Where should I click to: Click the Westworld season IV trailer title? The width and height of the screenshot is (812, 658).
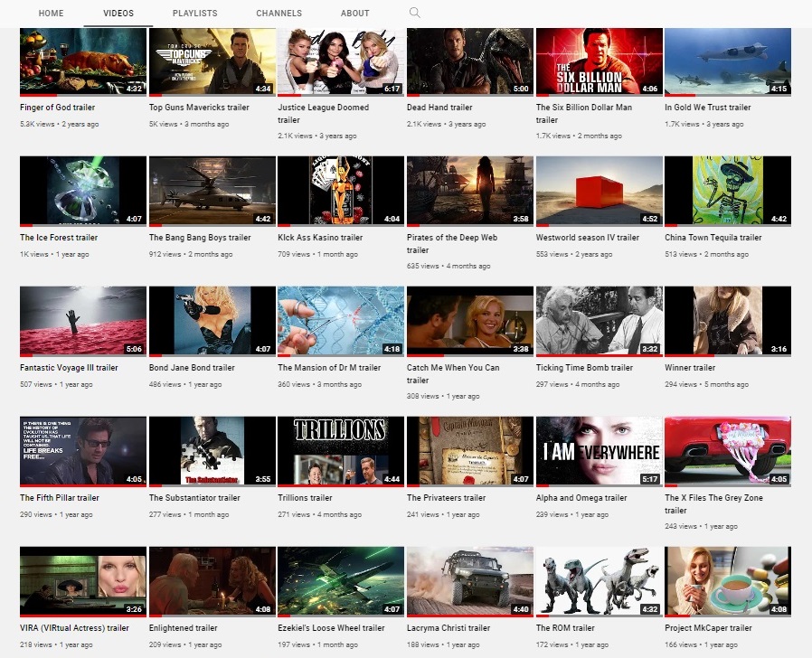point(587,238)
